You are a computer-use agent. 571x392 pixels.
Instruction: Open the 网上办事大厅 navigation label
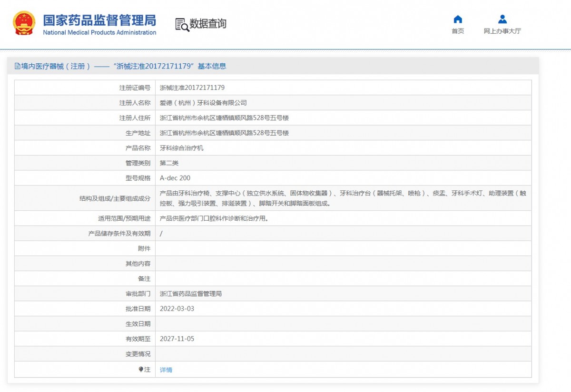point(502,31)
